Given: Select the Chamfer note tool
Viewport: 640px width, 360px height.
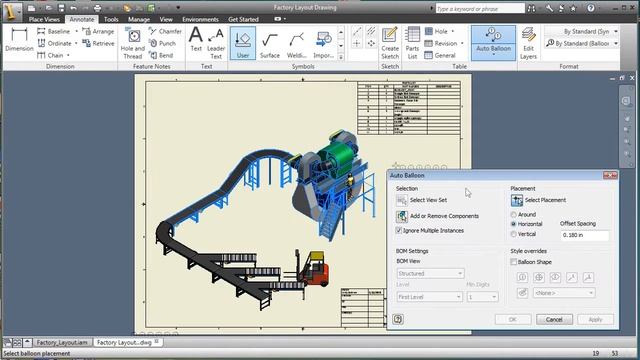Looking at the screenshot, I should pos(165,31).
